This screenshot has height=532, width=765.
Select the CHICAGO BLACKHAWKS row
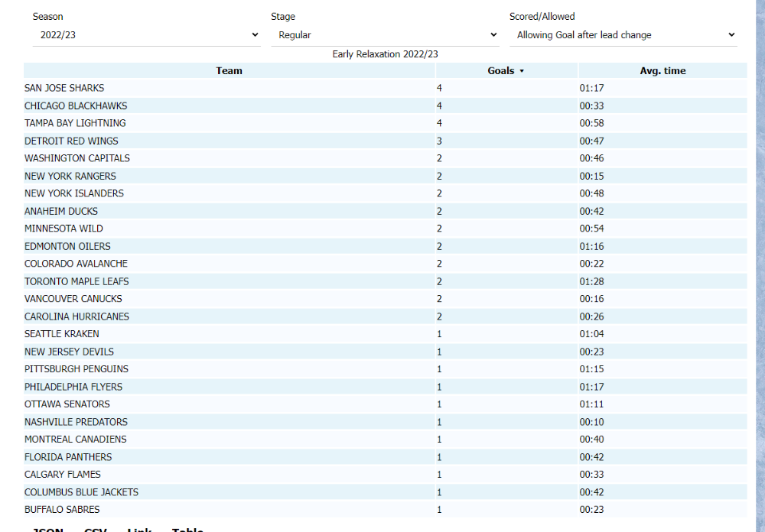point(385,105)
